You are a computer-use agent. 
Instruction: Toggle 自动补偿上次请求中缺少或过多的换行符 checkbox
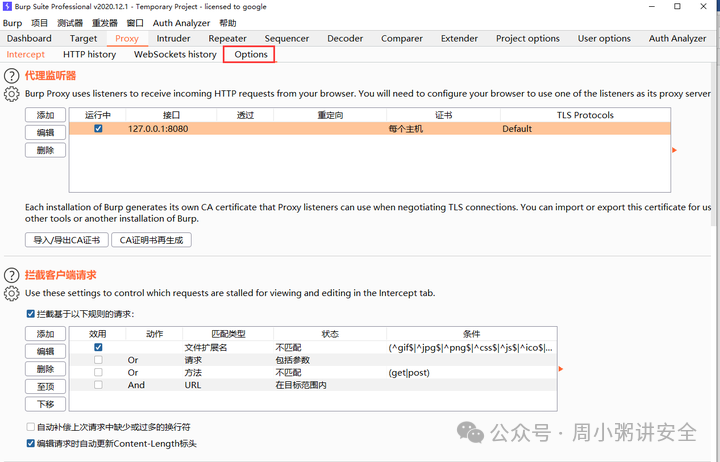click(x=31, y=427)
